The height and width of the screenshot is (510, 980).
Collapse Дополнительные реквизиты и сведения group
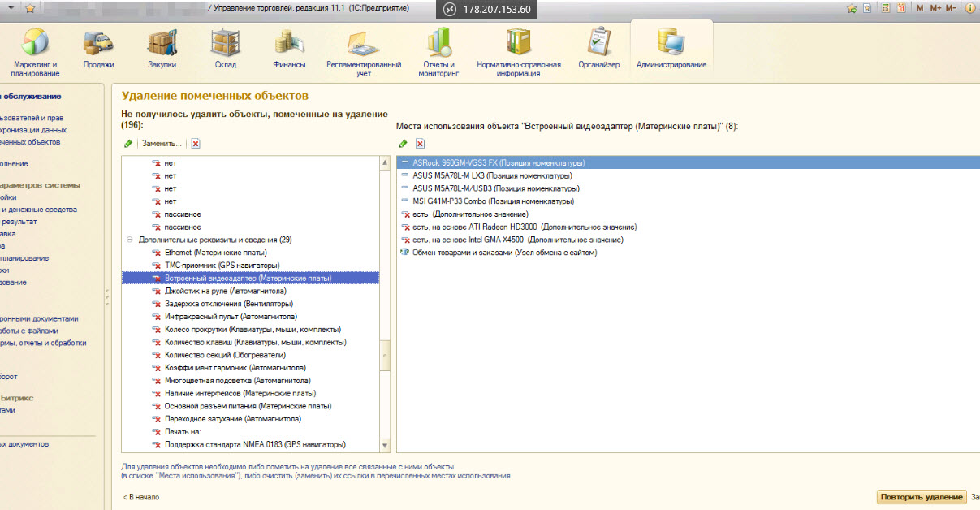pos(128,240)
